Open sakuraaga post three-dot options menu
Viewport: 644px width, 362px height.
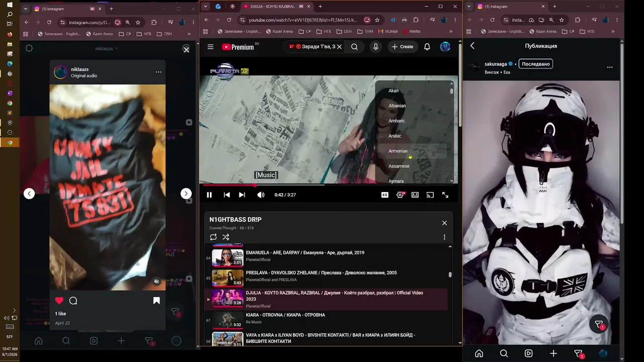point(610,67)
